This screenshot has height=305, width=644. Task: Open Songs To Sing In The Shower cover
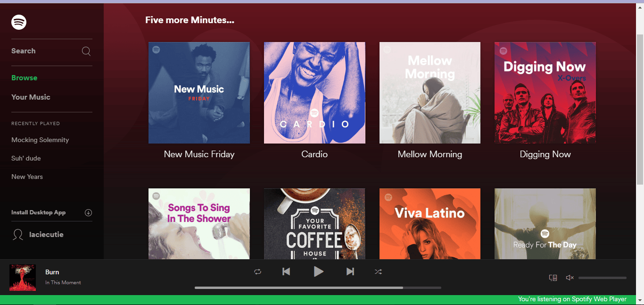tap(199, 224)
